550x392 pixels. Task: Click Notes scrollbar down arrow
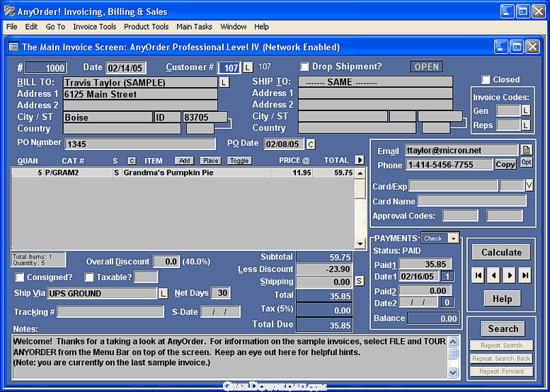click(453, 372)
